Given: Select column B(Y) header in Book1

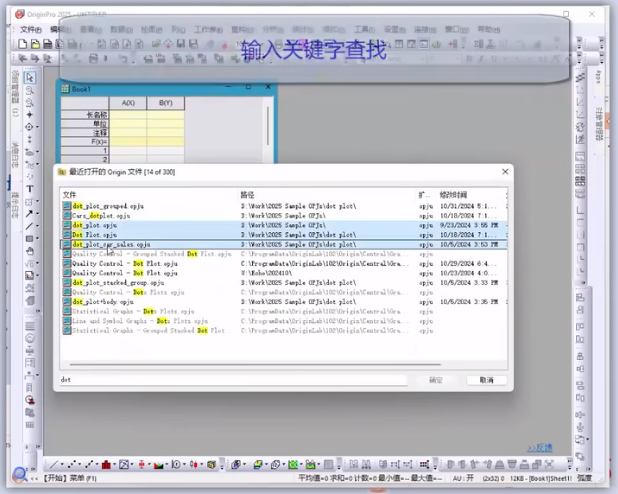Looking at the screenshot, I should click(x=166, y=103).
